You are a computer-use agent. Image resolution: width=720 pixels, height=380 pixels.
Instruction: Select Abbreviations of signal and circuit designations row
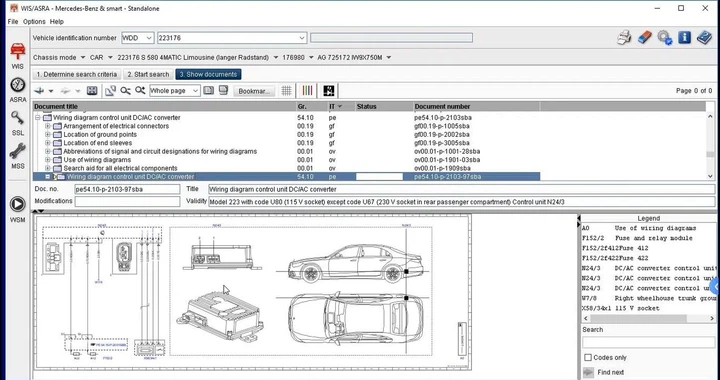click(x=160, y=151)
